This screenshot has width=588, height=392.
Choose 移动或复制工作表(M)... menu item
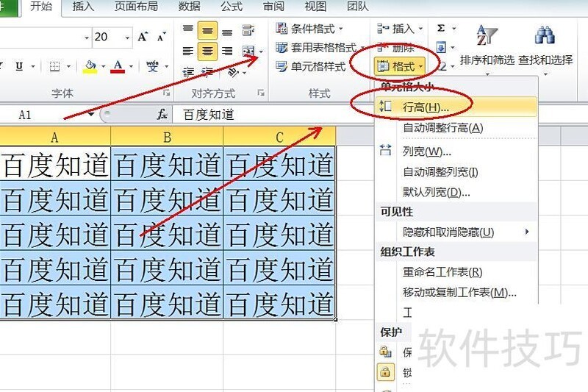click(x=456, y=292)
